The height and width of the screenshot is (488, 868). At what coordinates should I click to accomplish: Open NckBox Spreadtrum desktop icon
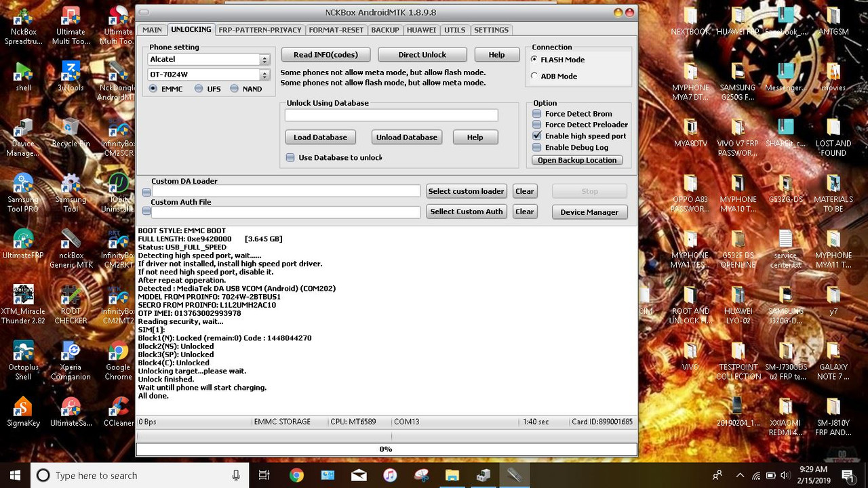24,27
